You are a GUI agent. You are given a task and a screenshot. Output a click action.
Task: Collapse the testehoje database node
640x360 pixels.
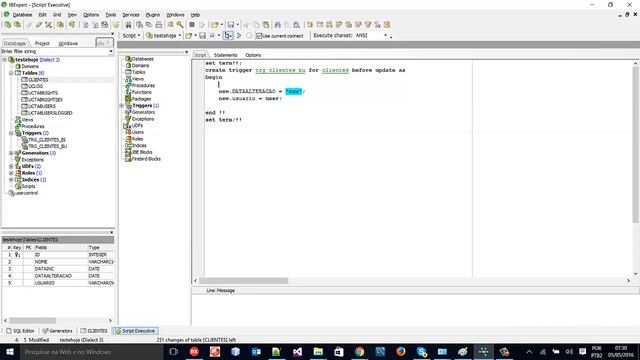pos(4,60)
